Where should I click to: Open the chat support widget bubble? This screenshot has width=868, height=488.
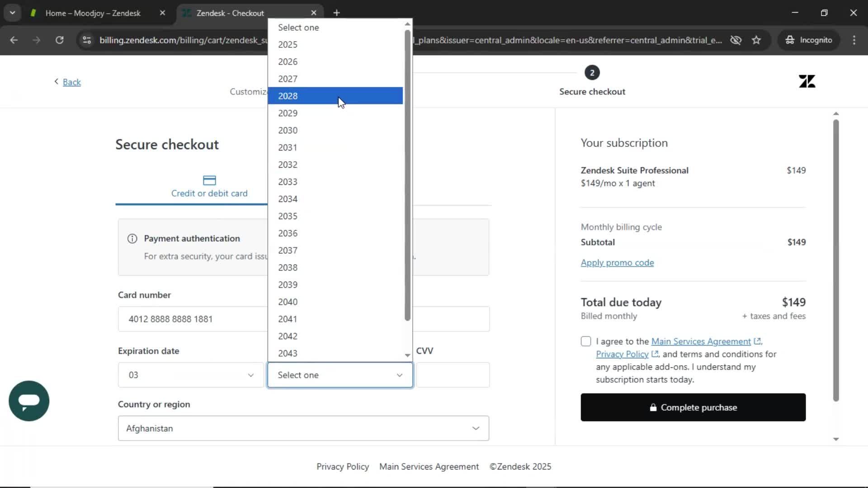pos(29,401)
